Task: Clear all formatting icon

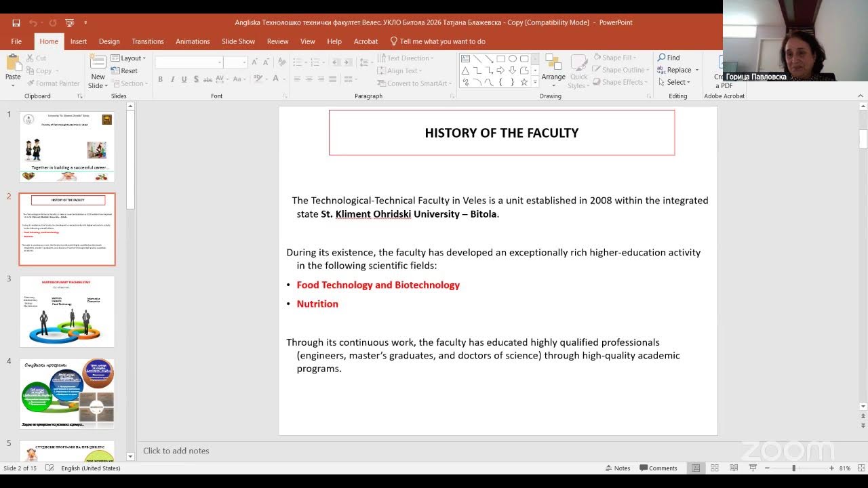Action: pos(282,62)
